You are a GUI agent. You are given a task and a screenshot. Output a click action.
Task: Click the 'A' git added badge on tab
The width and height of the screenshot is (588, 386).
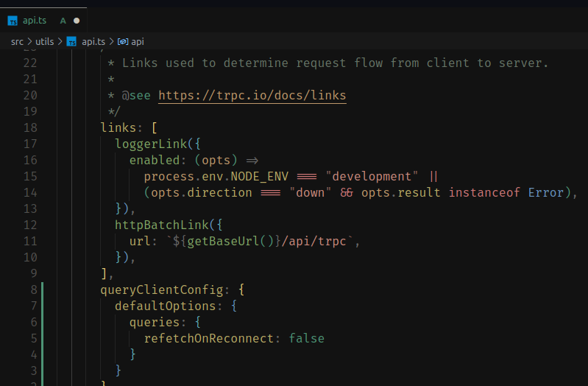[x=63, y=21]
